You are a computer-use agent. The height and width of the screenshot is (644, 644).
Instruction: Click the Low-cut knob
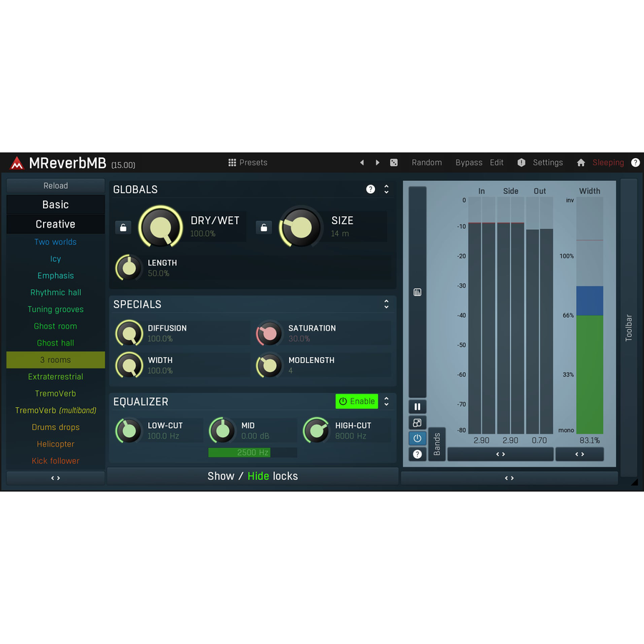(x=129, y=431)
